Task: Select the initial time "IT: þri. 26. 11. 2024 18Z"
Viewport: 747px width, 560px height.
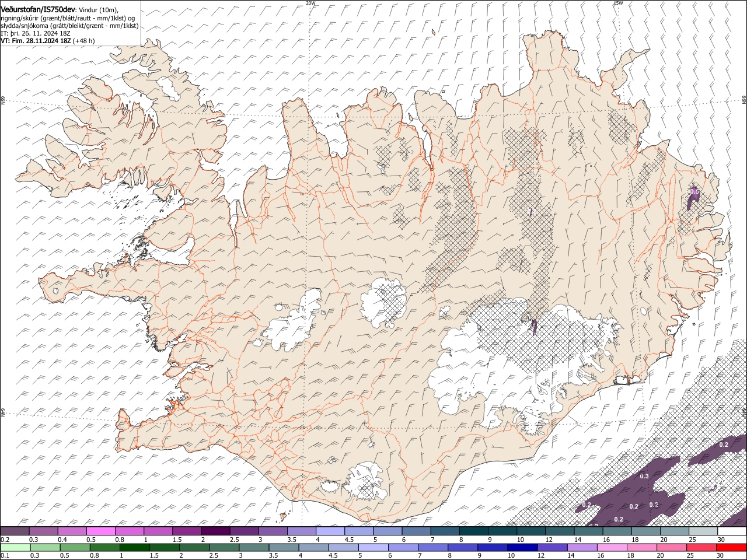Action: tap(35, 33)
